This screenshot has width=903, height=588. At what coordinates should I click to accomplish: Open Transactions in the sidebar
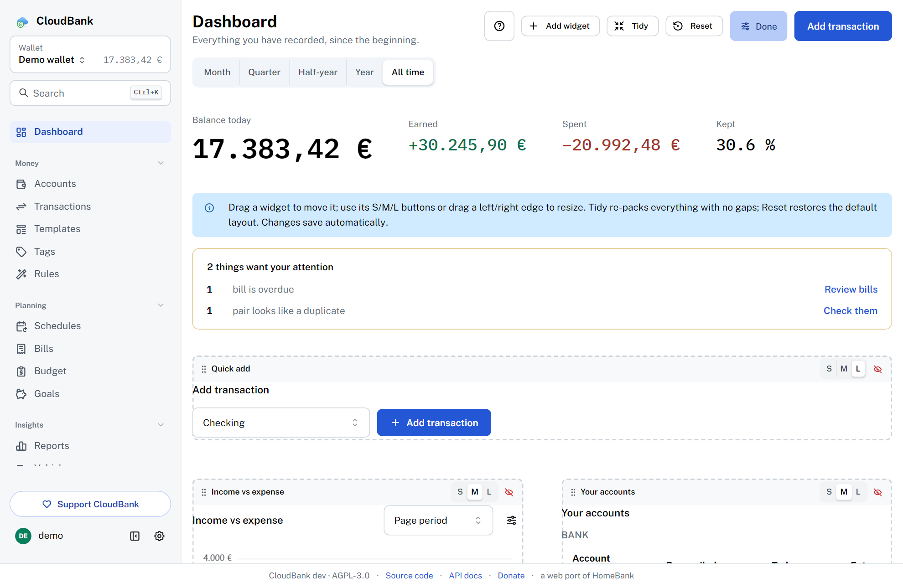click(90, 207)
